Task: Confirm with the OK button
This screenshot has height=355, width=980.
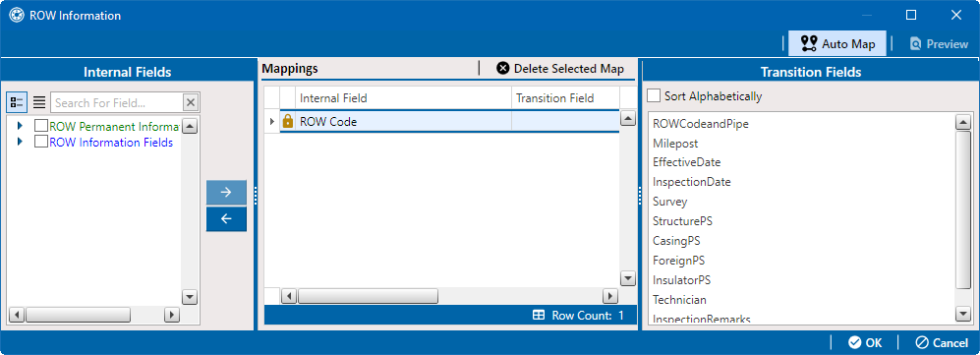Action: click(x=865, y=342)
